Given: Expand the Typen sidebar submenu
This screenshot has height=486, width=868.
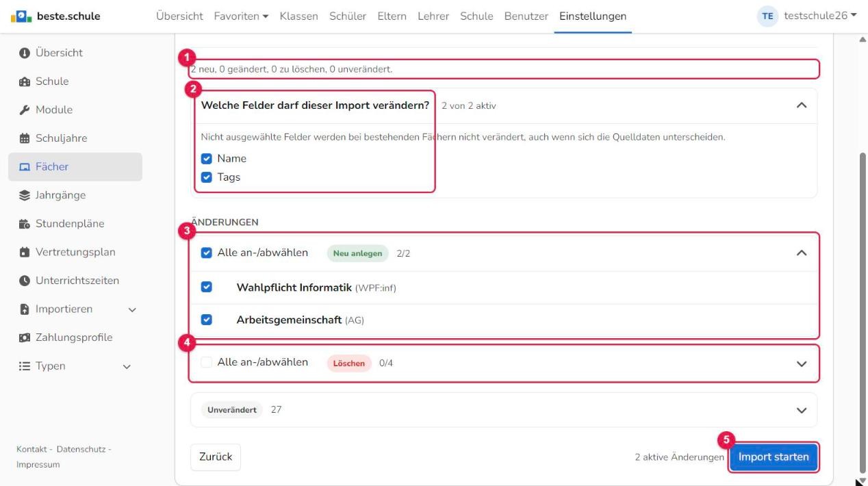Looking at the screenshot, I should (125, 367).
